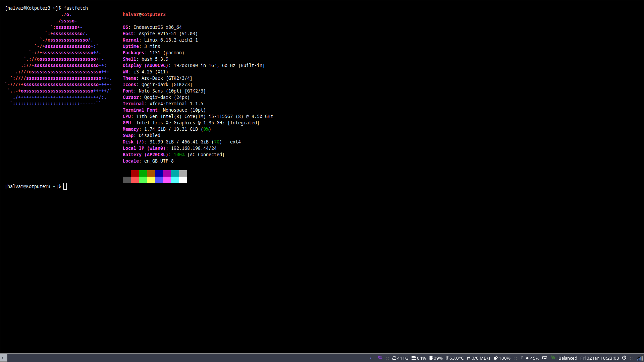Click the network signal bars tray icon
This screenshot has height=362, width=644.
[x=640, y=358]
